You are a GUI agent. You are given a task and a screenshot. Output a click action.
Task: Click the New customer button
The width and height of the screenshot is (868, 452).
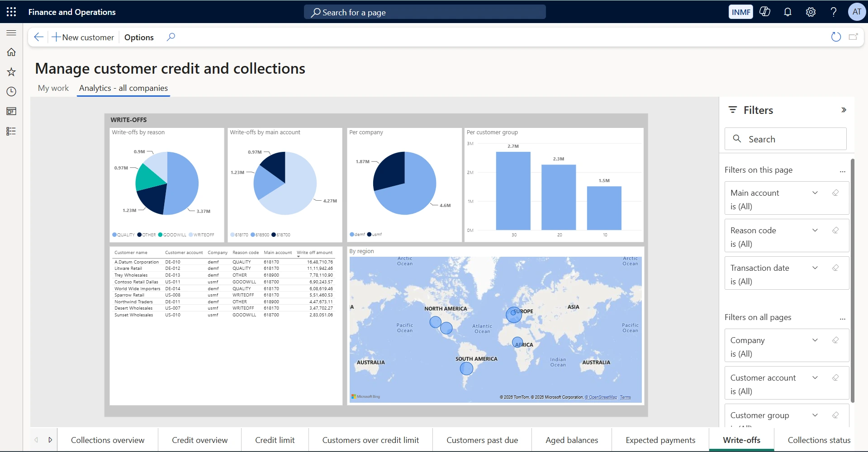pyautogui.click(x=83, y=37)
